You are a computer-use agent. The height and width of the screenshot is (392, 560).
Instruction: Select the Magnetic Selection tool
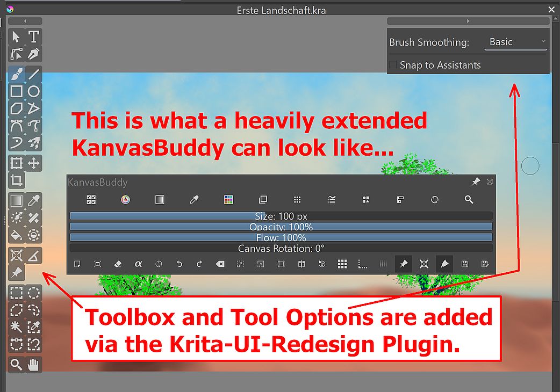pos(33,344)
